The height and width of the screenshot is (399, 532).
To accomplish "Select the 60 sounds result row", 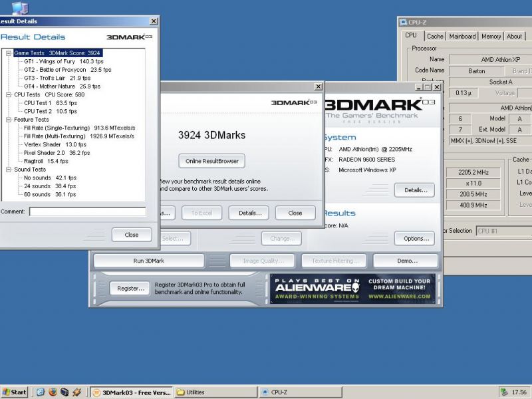I will 50,194.
